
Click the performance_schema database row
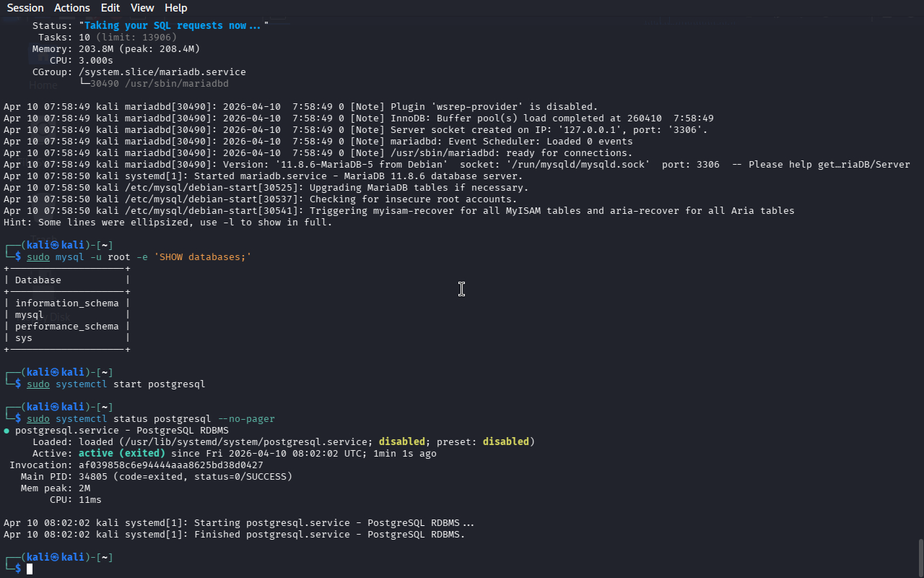(66, 327)
